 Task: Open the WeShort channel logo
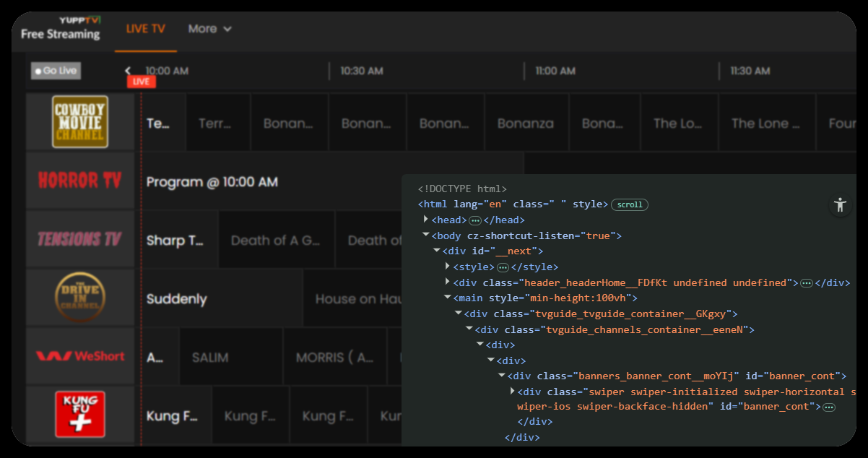tap(80, 356)
